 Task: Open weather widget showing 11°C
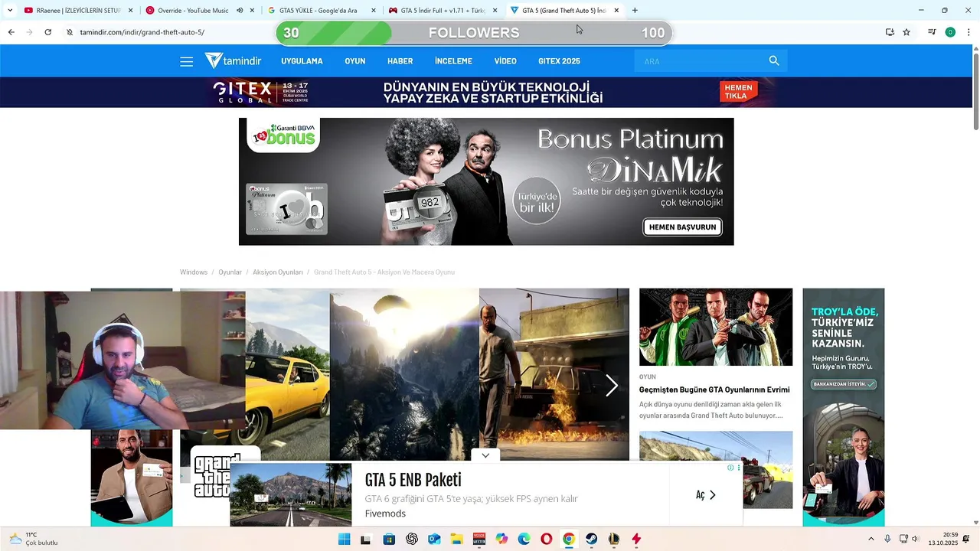pos(34,539)
